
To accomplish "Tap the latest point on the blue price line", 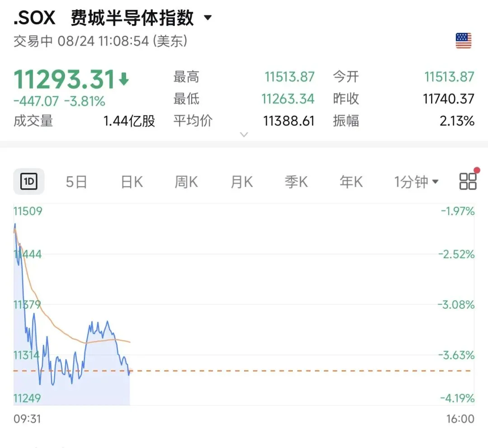I will pyautogui.click(x=129, y=373).
